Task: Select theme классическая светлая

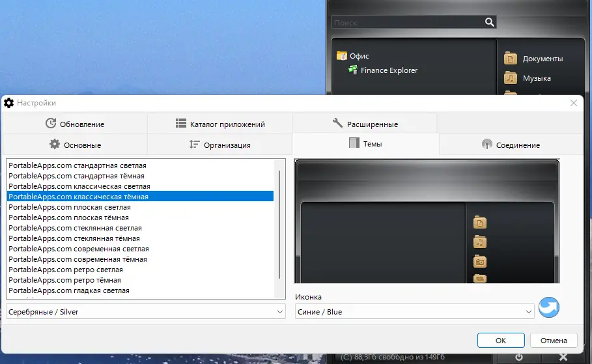Action: (x=140, y=186)
